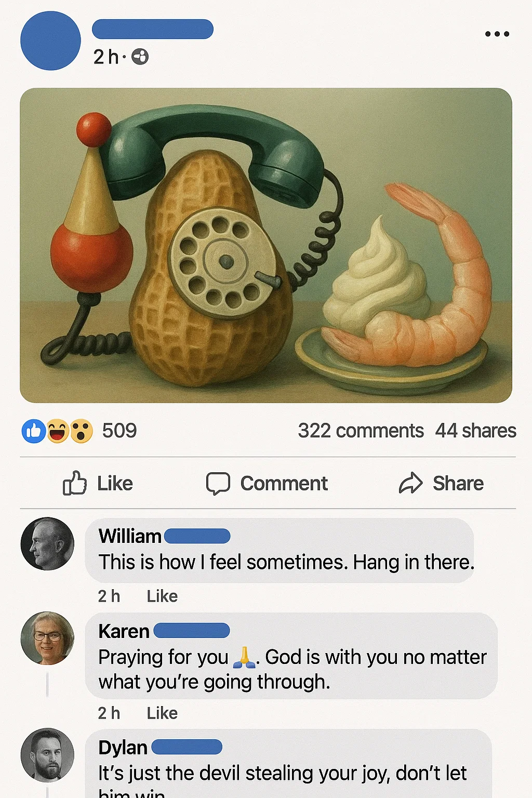Click the public audience globe icon
Screen dimensions: 532x798
[x=140, y=57]
